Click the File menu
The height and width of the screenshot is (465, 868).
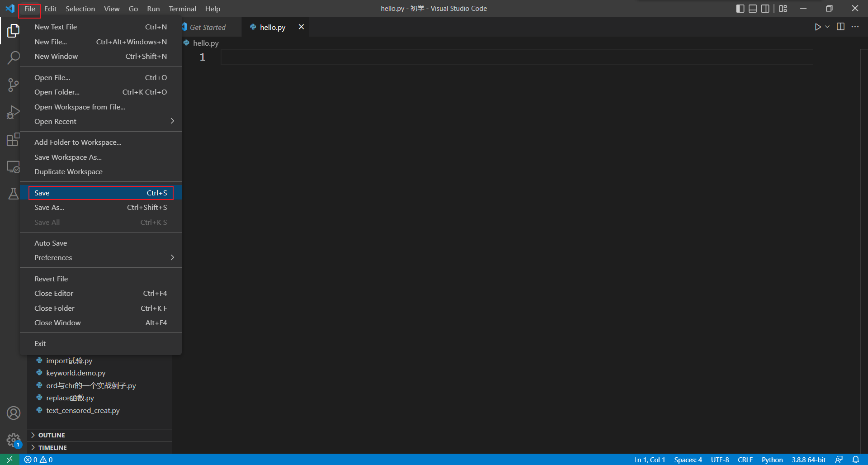30,9
